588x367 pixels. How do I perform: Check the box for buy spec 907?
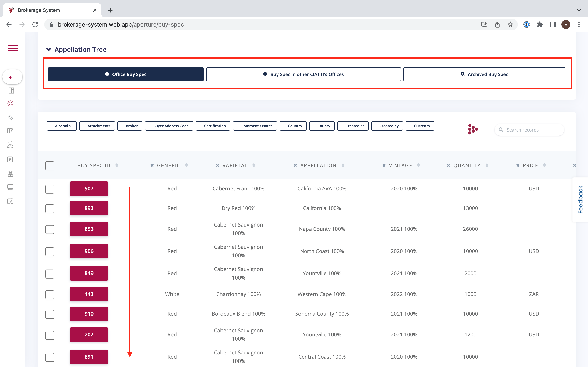50,189
